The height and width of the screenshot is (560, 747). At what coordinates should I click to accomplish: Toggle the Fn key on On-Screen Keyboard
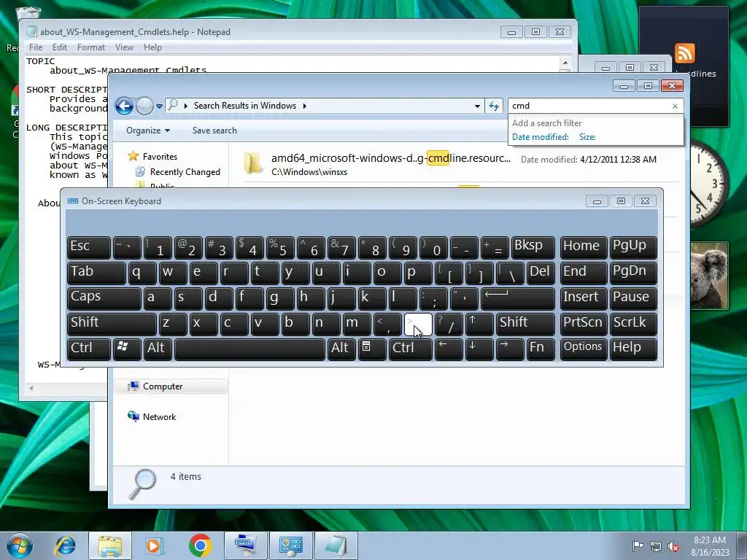[541, 349]
